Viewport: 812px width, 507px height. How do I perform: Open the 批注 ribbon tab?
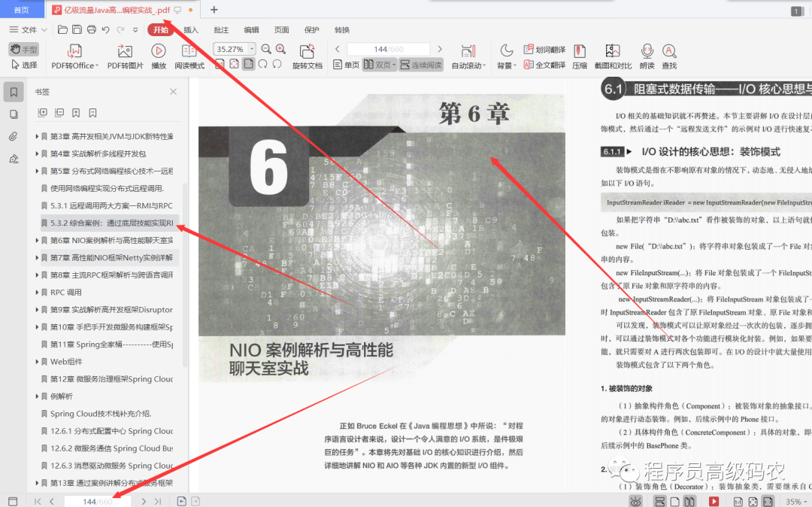221,29
